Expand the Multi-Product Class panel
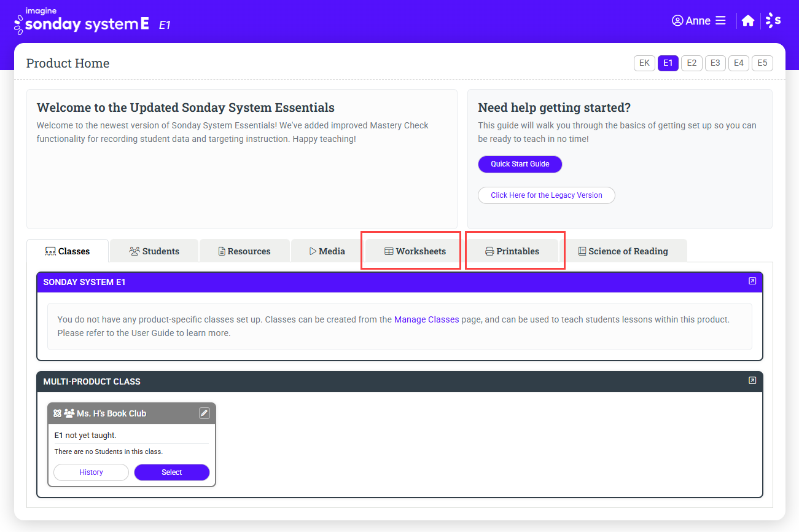The width and height of the screenshot is (799, 532). [x=752, y=381]
